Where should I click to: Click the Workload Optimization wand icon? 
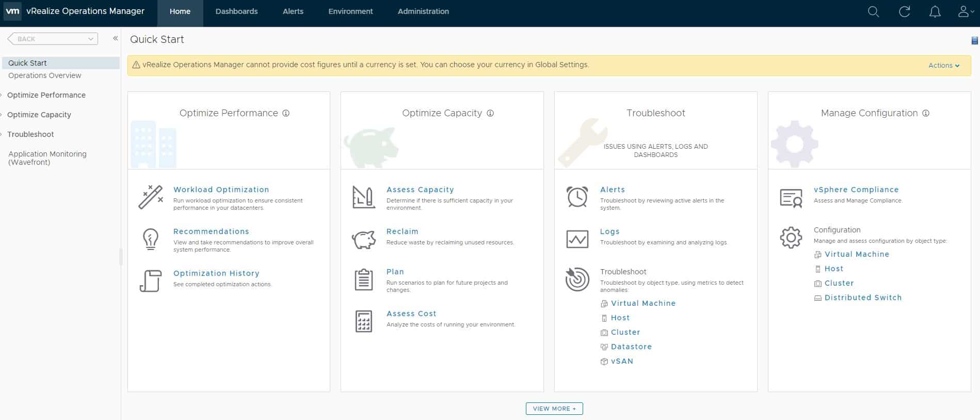[x=151, y=197]
